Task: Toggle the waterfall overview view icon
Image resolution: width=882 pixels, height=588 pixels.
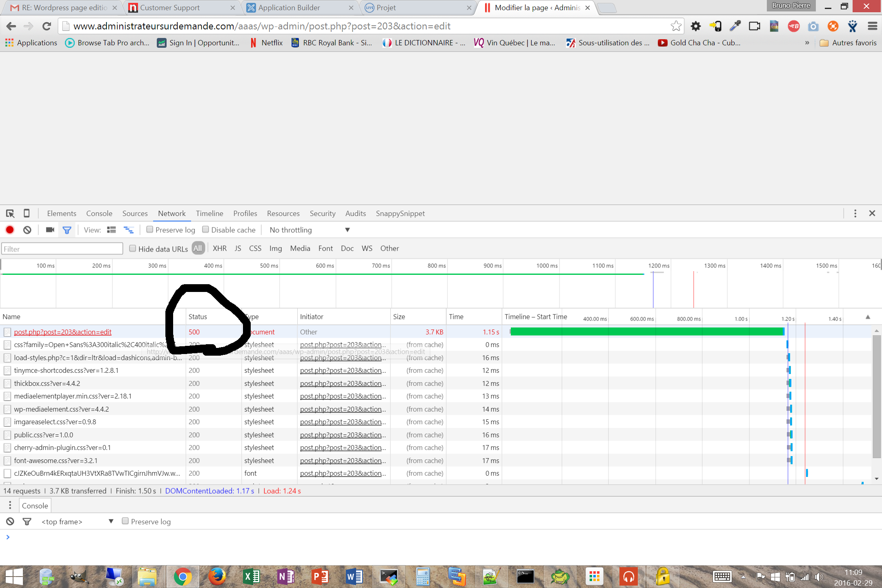Action: (x=129, y=230)
